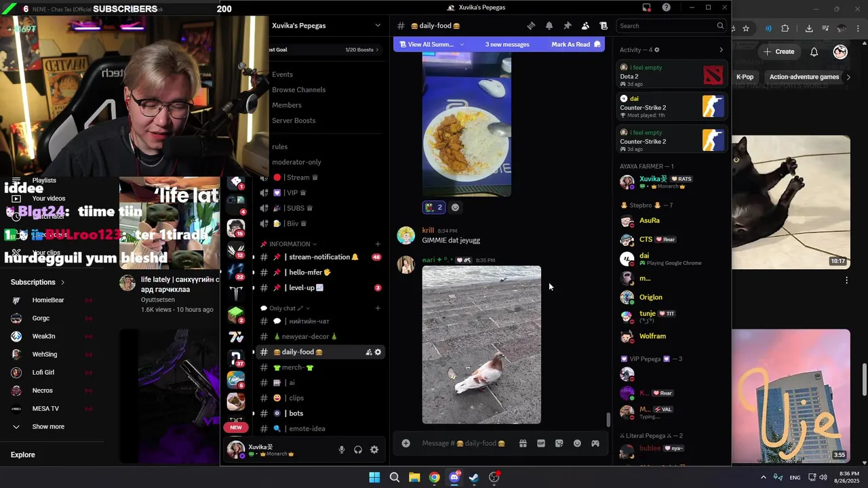Viewport: 868px width, 488px height.
Task: Open the stream-notification channel
Action: [x=321, y=257]
